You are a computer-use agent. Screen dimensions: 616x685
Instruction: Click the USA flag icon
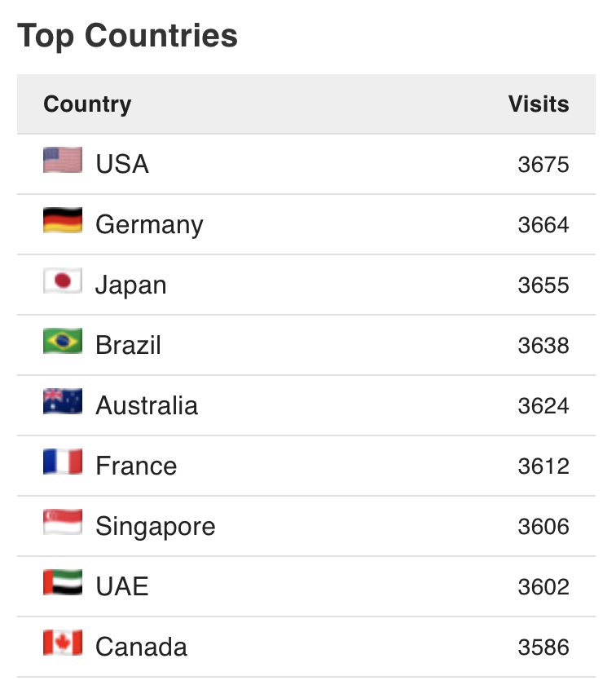click(x=63, y=160)
